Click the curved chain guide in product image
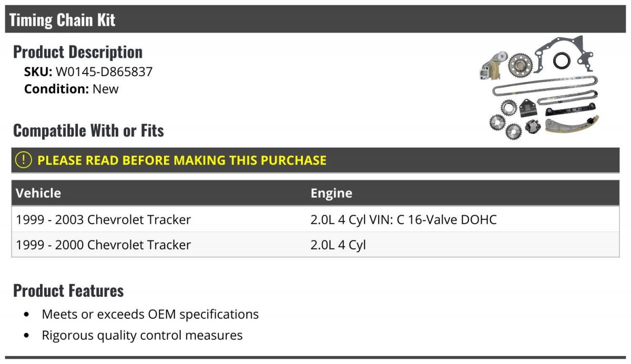631x364 pixels. coord(571,124)
